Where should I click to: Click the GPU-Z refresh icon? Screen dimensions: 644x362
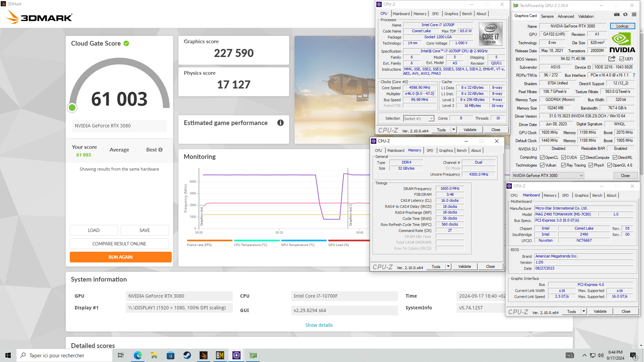(625, 14)
